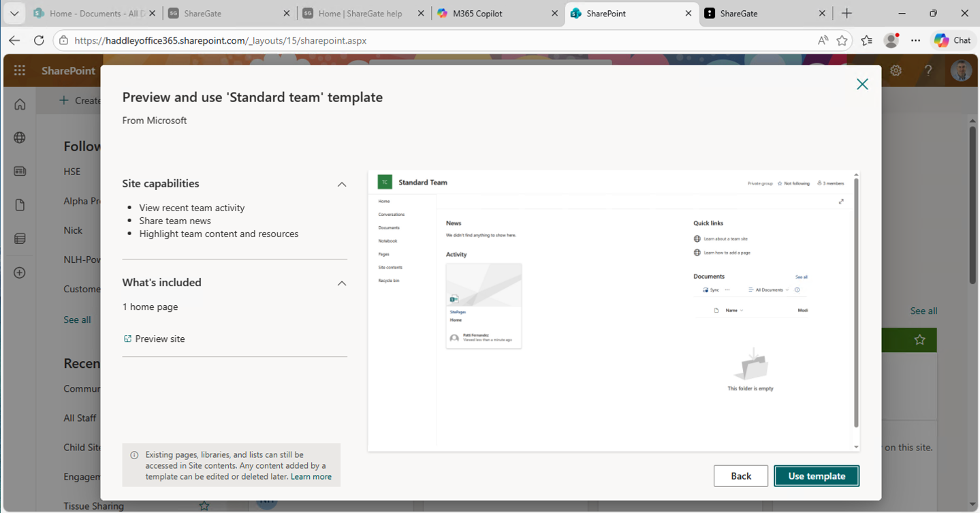Collapse the Site capabilities section

[x=342, y=184]
